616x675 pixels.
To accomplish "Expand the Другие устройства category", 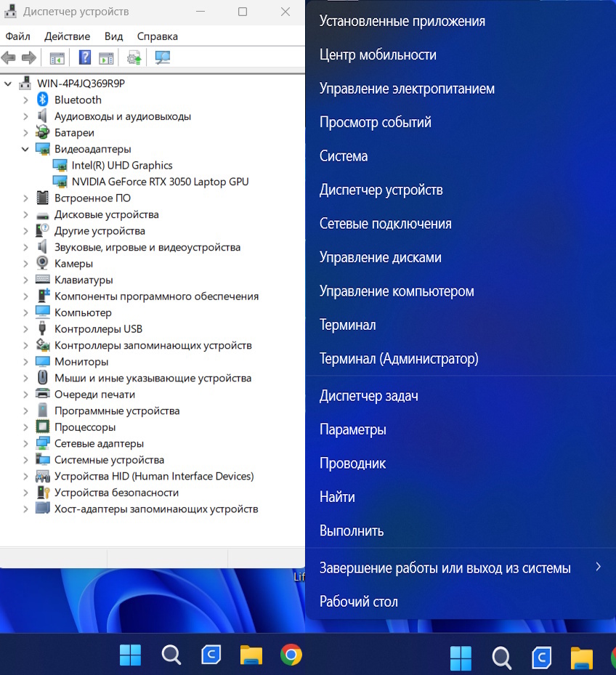I will click(x=25, y=231).
